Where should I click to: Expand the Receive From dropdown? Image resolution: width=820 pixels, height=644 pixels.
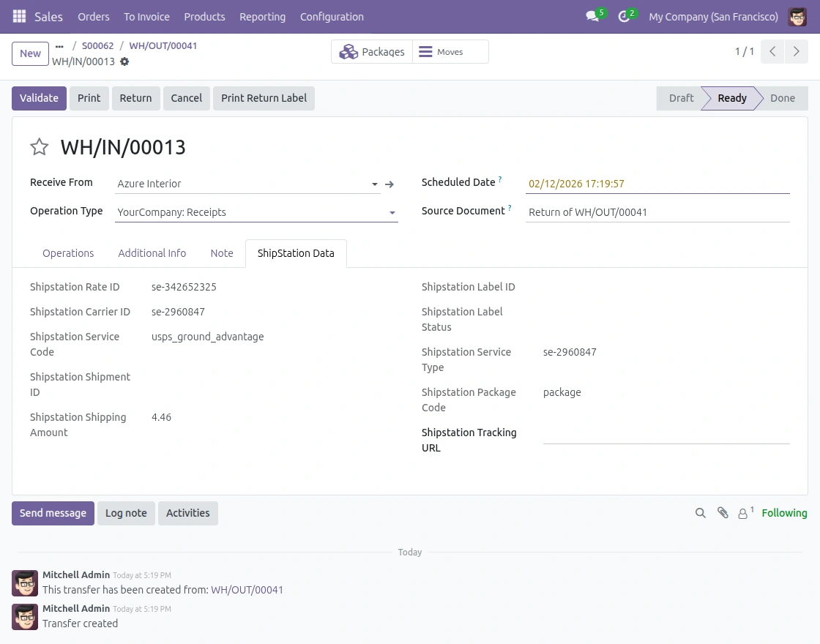point(374,184)
